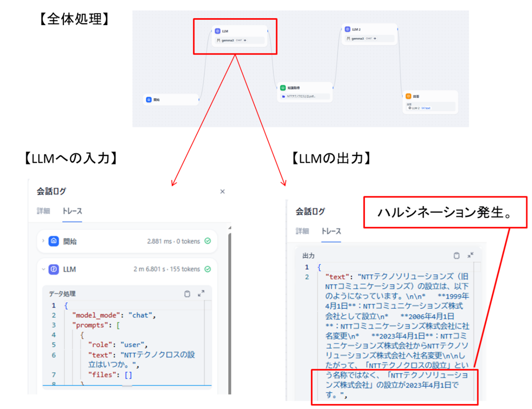
Task: Click the gemma3 model icon in the LLM node
Action: pyautogui.click(x=218, y=40)
